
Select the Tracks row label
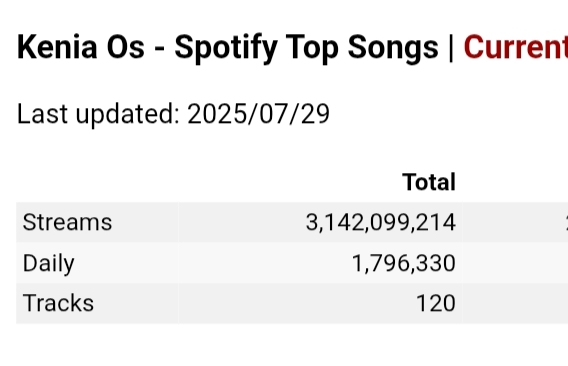coord(58,303)
